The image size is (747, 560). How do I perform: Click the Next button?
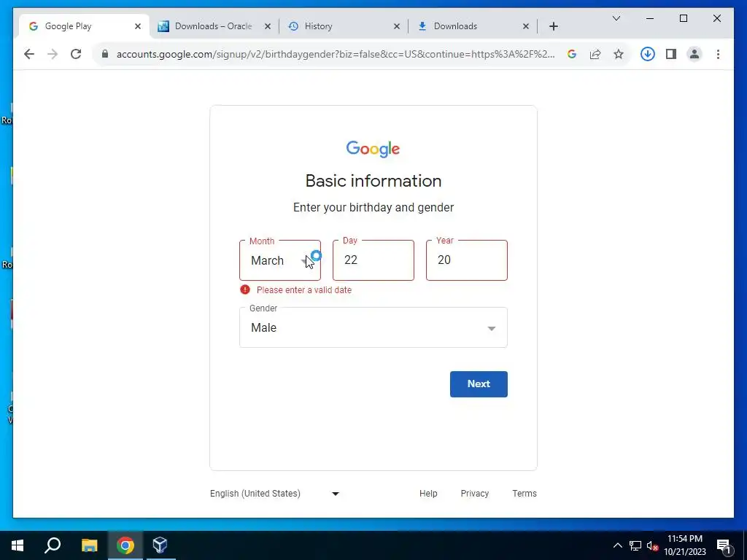pos(479,384)
